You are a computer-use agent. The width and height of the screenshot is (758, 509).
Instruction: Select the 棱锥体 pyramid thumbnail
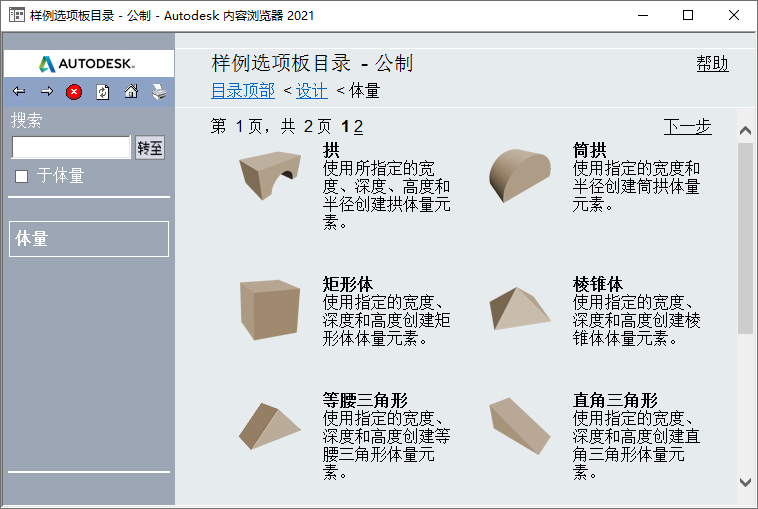pos(520,309)
